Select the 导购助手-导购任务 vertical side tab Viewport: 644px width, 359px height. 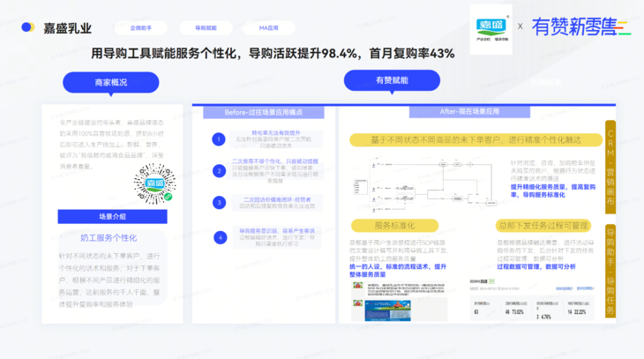click(610, 271)
